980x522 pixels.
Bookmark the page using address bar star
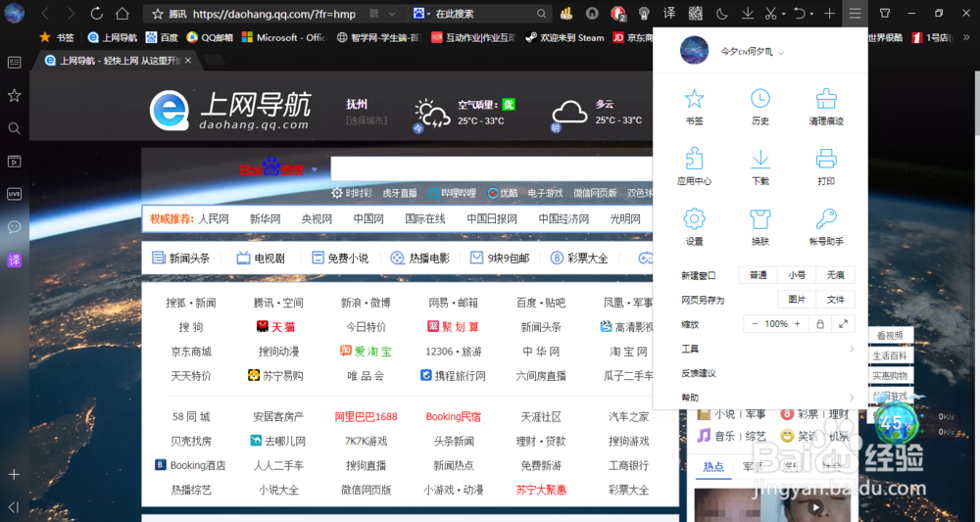[157, 14]
